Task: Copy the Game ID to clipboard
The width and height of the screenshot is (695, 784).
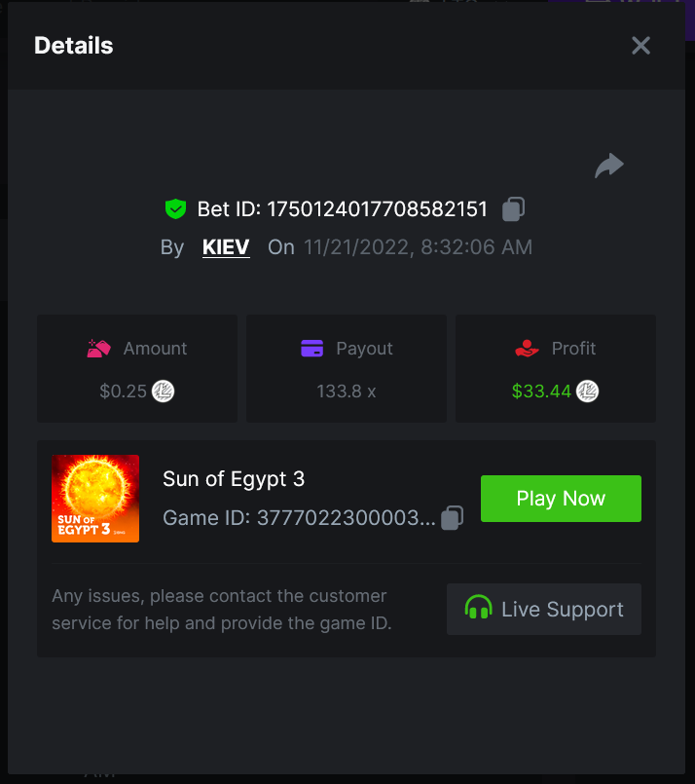Action: [x=452, y=518]
